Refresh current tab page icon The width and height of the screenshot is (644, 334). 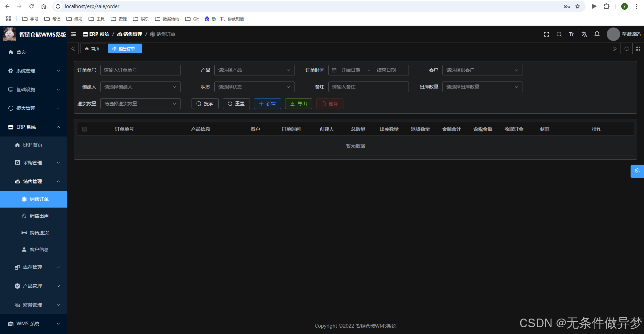(x=627, y=49)
